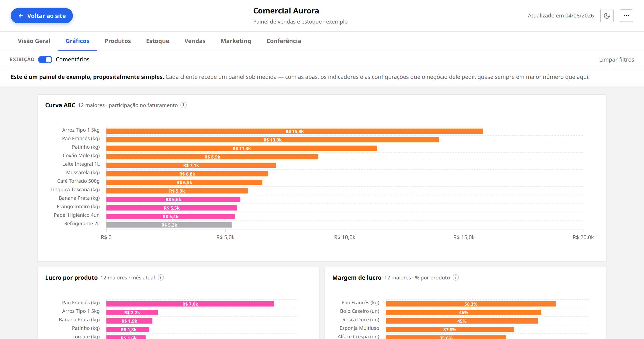
Task: Click the gray Refrigerante 2L R$ 5,3k bar
Action: pyautogui.click(x=169, y=225)
